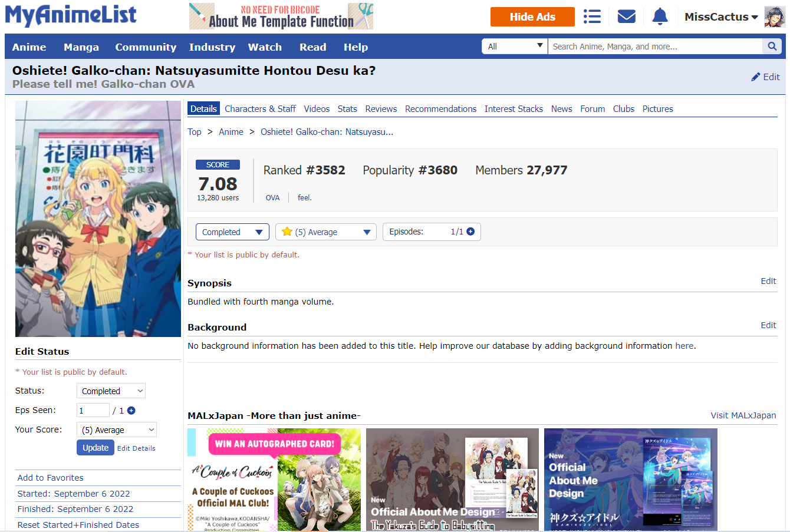Click Edit link beside Synopsis
The height and width of the screenshot is (532, 790).
[768, 281]
